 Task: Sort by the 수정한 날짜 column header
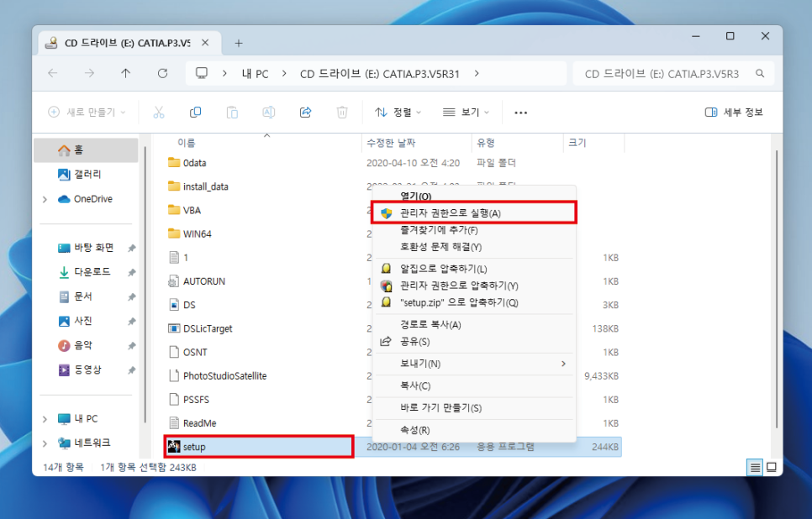pyautogui.click(x=391, y=143)
